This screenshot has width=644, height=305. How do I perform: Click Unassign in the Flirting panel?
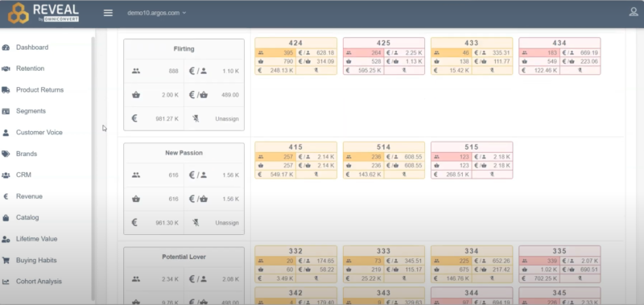(x=227, y=119)
